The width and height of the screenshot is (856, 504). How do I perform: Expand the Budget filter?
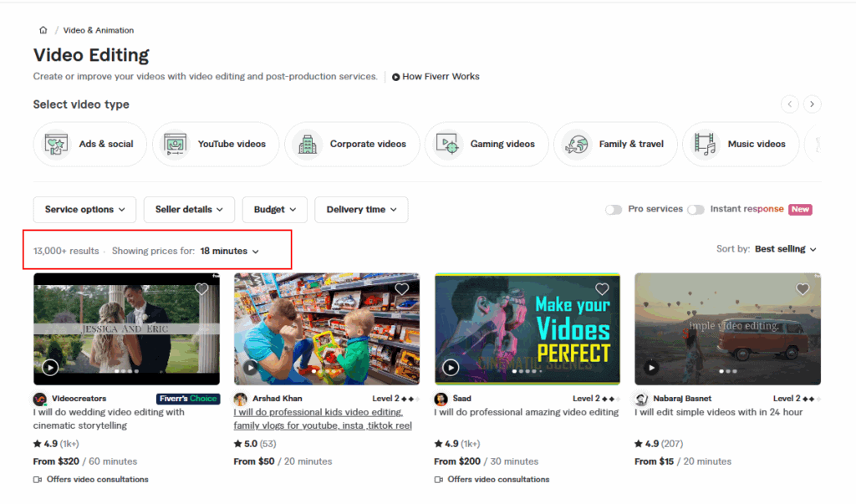[x=274, y=209]
